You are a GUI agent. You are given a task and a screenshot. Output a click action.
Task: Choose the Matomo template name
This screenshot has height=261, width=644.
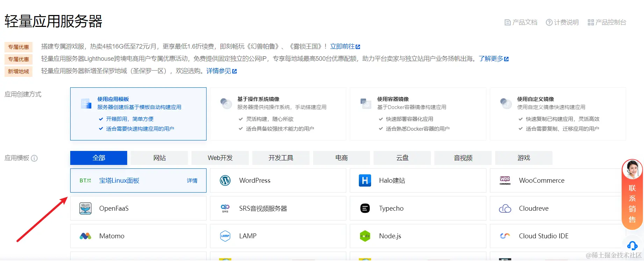click(x=112, y=236)
